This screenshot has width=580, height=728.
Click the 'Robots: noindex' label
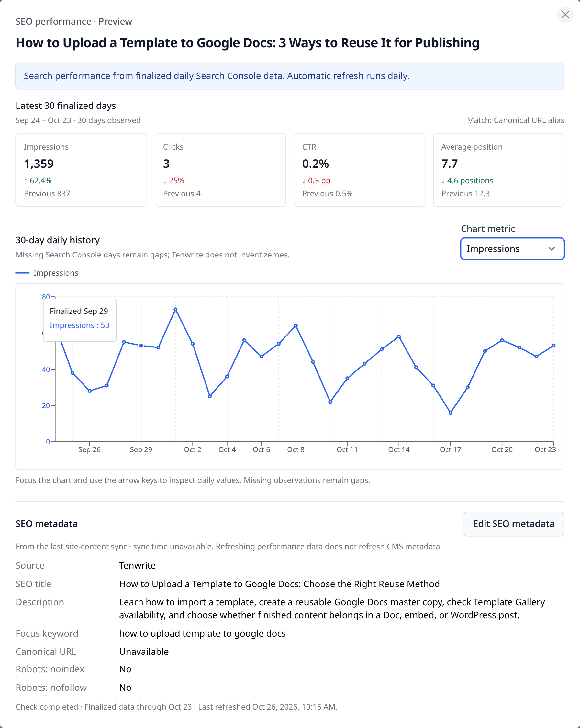tap(50, 669)
